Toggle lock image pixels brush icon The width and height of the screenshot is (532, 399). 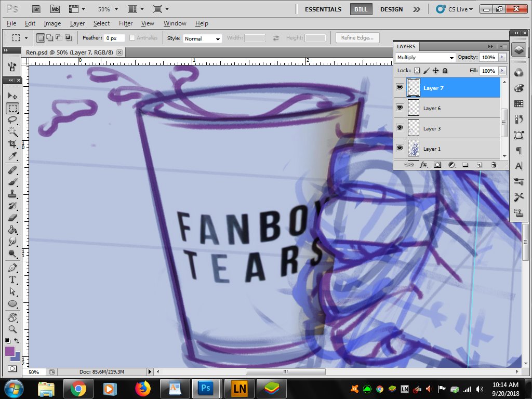click(427, 71)
